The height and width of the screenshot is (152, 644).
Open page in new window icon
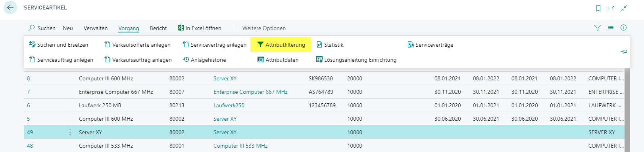611,8
